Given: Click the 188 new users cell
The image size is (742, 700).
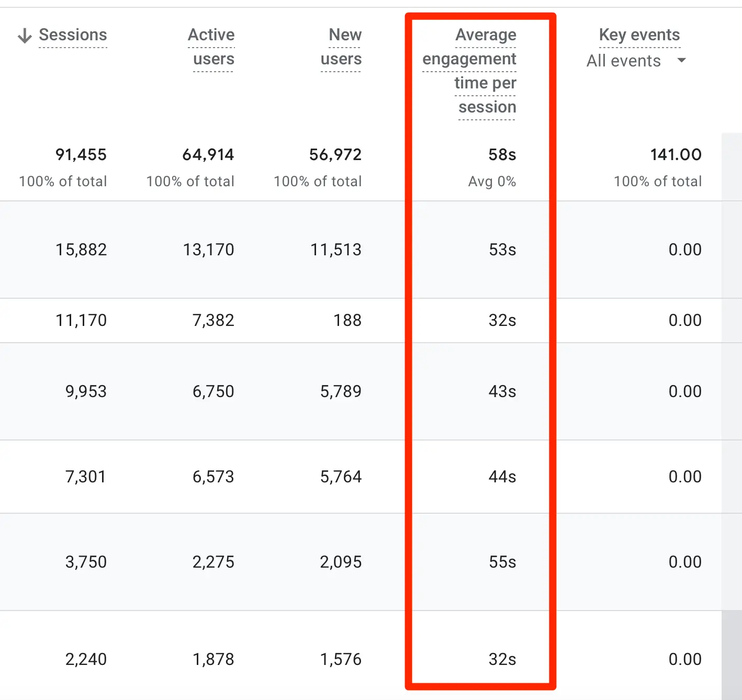Looking at the screenshot, I should pos(347,320).
